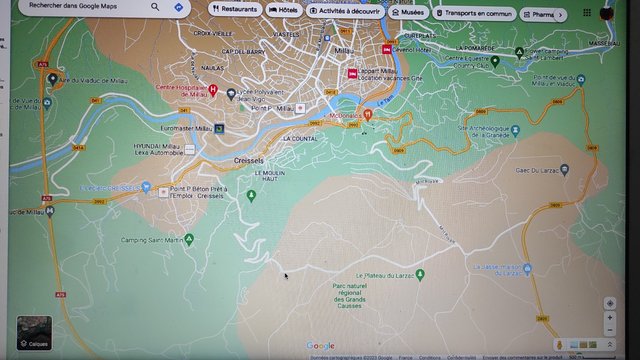Image resolution: width=640 pixels, height=360 pixels.
Task: Switch layers with the Calques thumbnail
Action: [x=34, y=333]
